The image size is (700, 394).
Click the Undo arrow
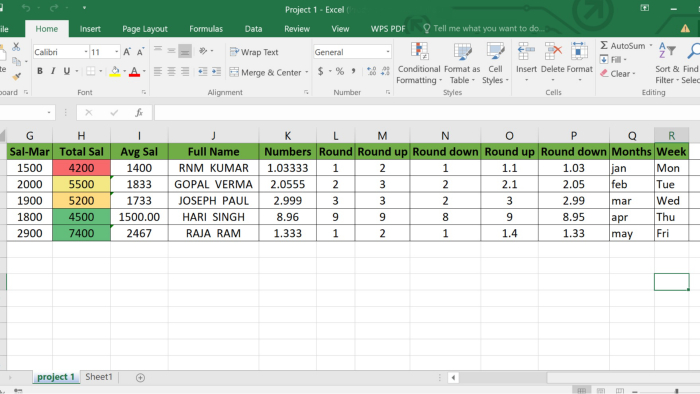pyautogui.click(x=26, y=8)
